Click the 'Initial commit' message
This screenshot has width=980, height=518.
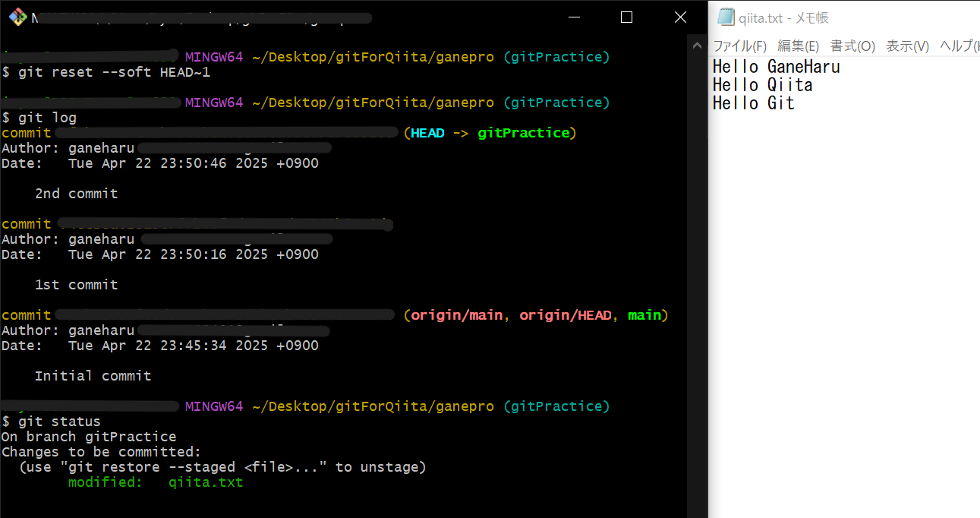pyautogui.click(x=93, y=376)
